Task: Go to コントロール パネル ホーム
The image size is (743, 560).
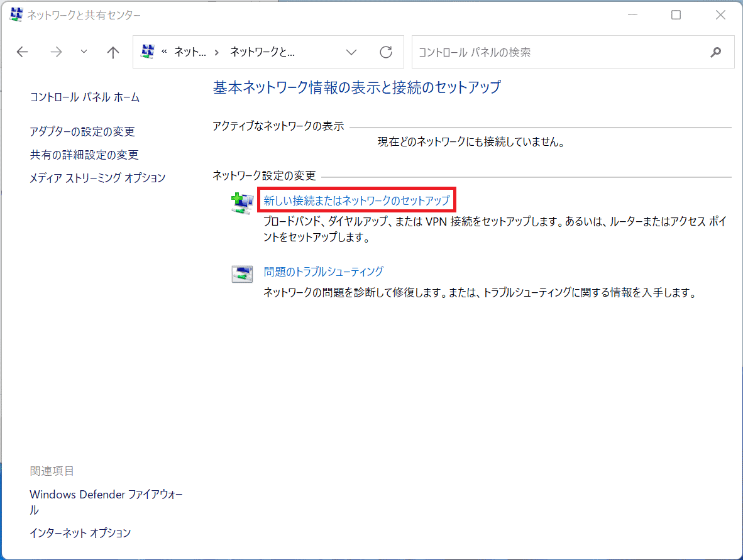Action: coord(85,97)
